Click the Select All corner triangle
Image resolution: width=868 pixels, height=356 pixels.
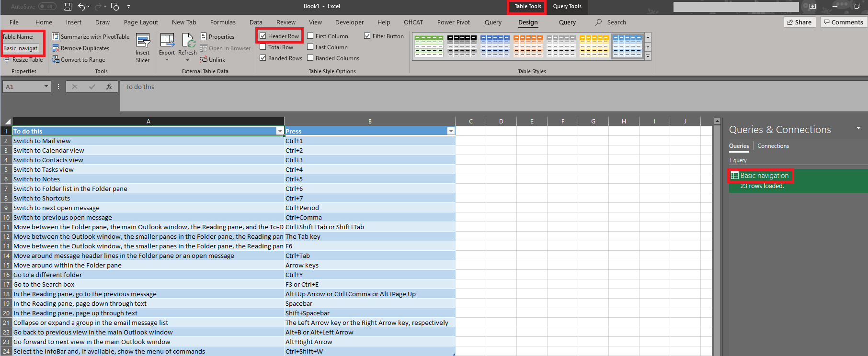[x=7, y=122]
